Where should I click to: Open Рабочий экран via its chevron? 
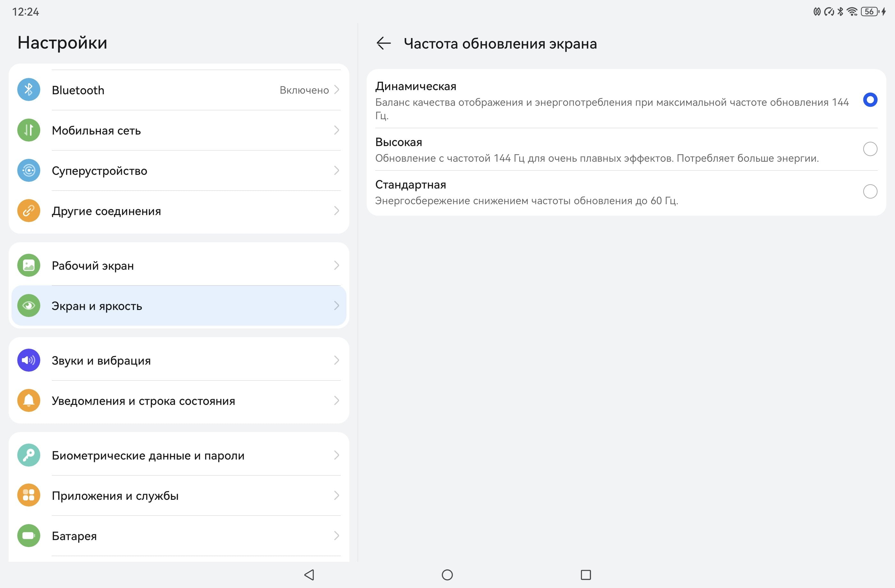[337, 266]
